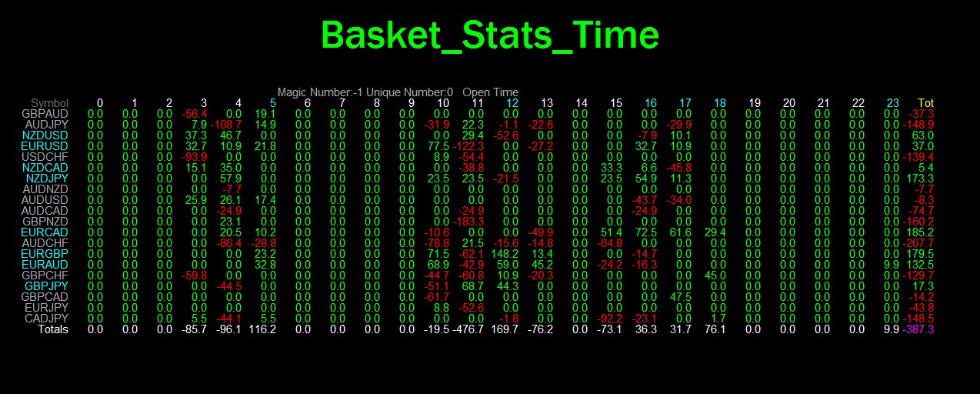Select the EURGBP total 179.5
Viewport: 980px width, 394px height.
point(920,254)
